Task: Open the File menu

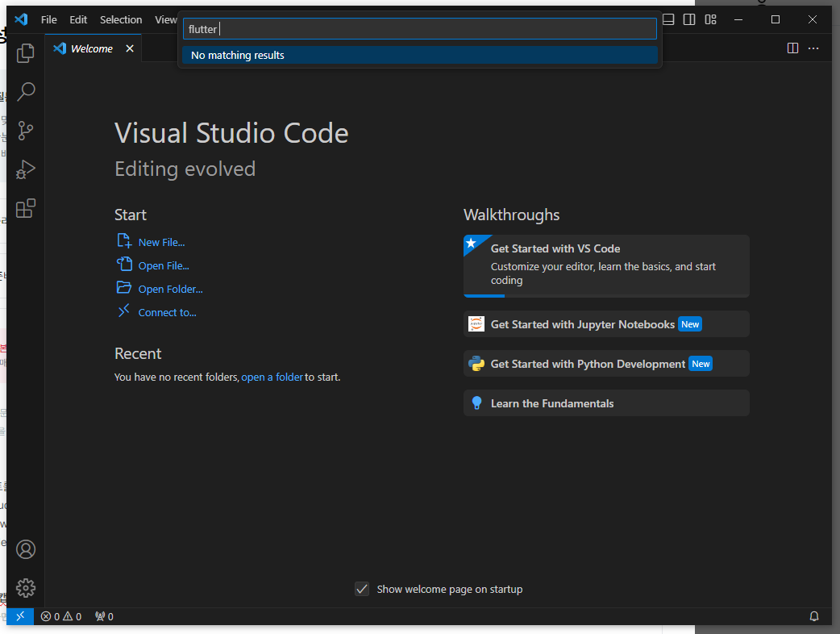Action: point(48,20)
